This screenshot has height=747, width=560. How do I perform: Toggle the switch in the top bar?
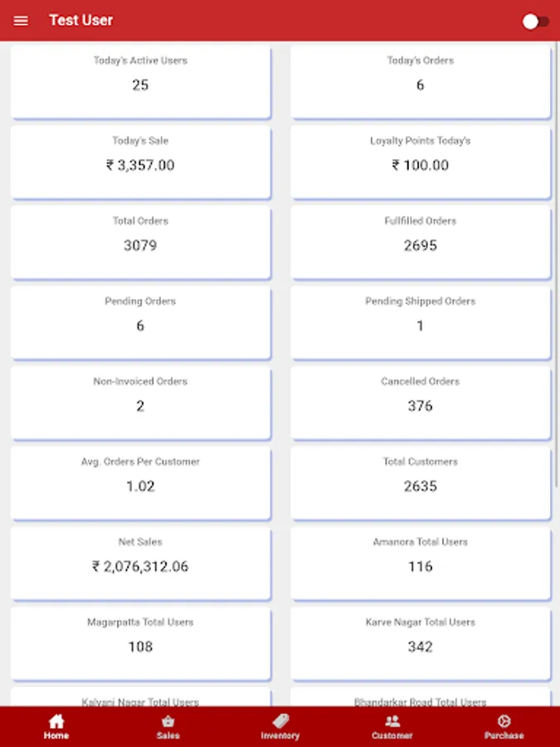[x=535, y=22]
